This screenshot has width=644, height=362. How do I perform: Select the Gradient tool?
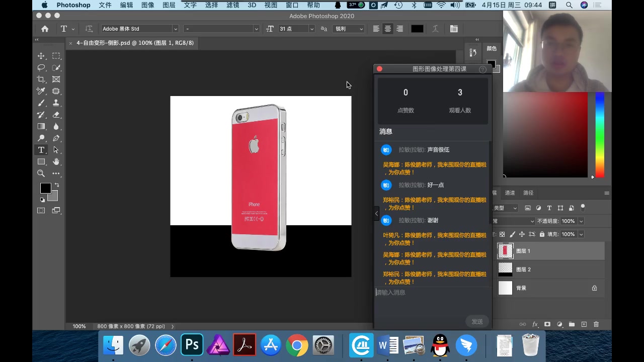[41, 126]
